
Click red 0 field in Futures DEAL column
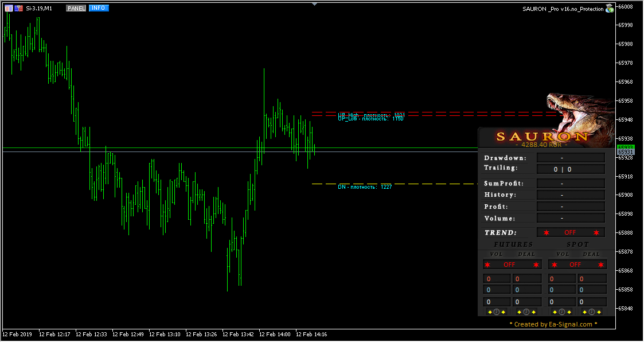[x=527, y=279]
